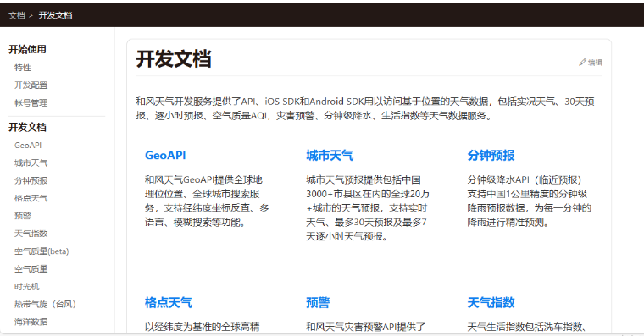Select 空气质量(beta) in the sidebar
This screenshot has height=336, width=644.
[x=42, y=251]
